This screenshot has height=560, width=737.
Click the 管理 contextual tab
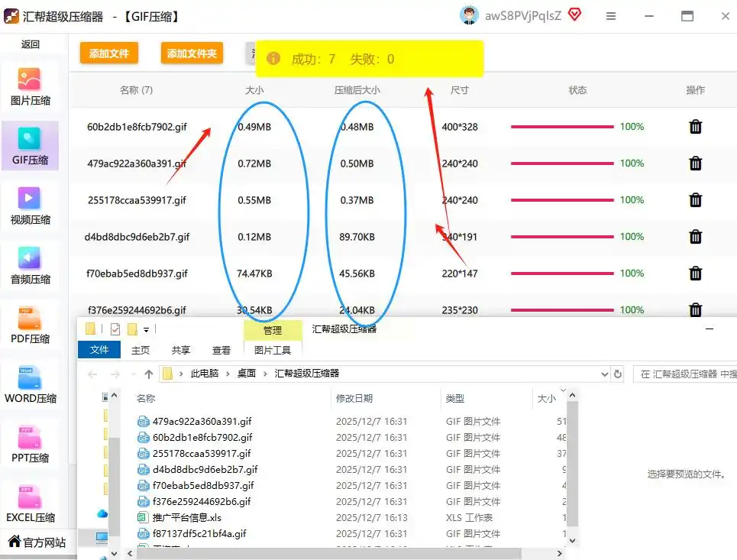[273, 330]
